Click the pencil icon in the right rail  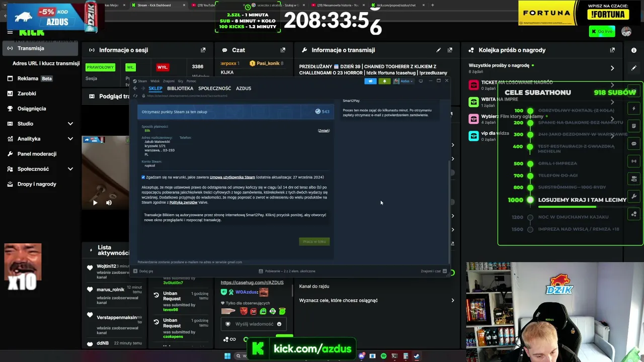click(x=634, y=68)
